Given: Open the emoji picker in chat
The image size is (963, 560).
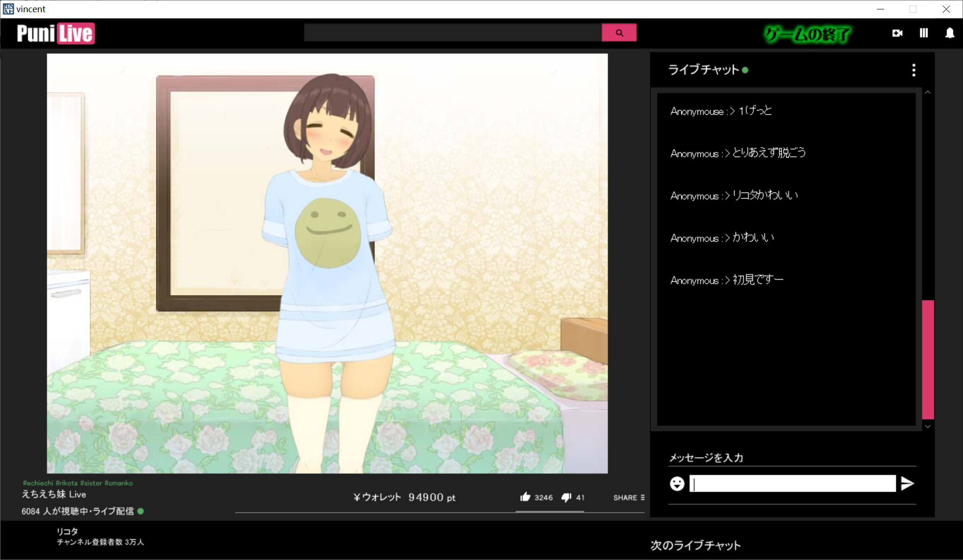Looking at the screenshot, I should coord(677,483).
